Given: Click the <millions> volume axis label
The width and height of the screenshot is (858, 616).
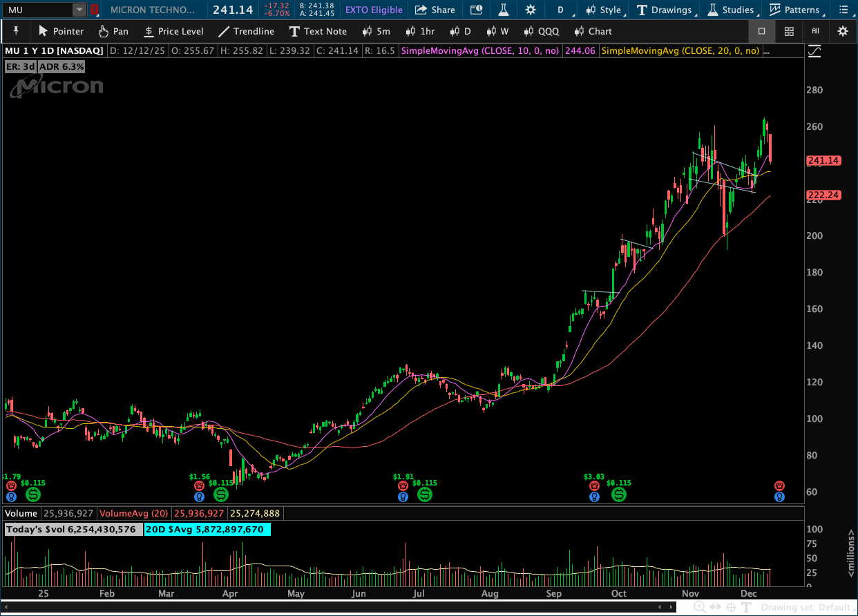Looking at the screenshot, I should point(851,553).
